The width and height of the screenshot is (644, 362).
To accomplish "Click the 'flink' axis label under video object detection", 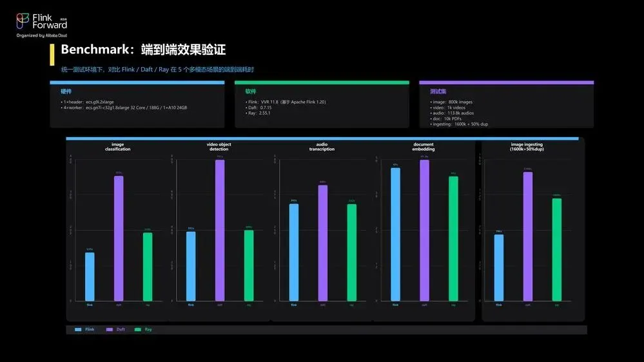I will tap(191, 305).
